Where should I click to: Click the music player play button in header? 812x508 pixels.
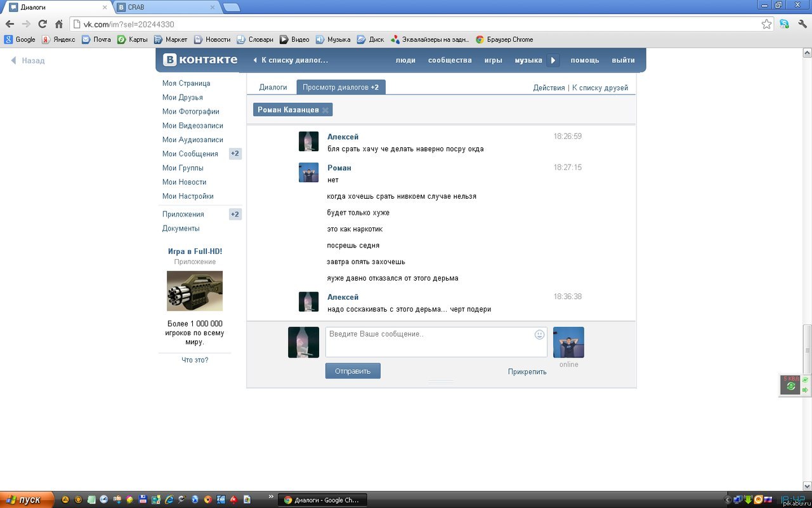pyautogui.click(x=553, y=60)
